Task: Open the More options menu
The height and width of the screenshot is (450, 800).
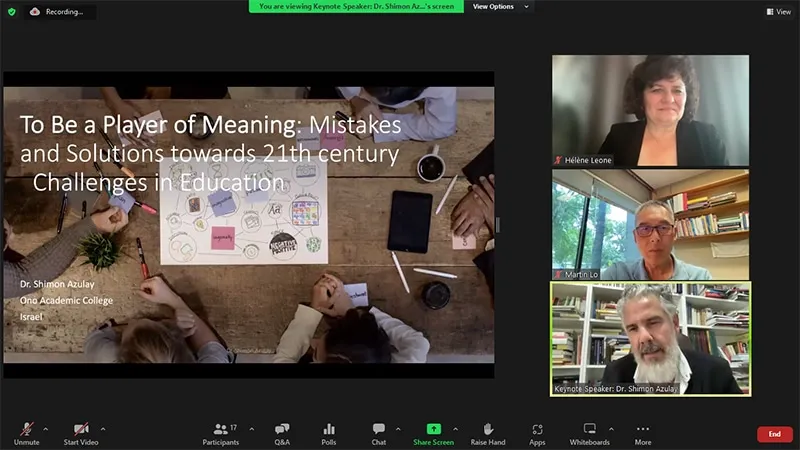Action: pyautogui.click(x=643, y=432)
